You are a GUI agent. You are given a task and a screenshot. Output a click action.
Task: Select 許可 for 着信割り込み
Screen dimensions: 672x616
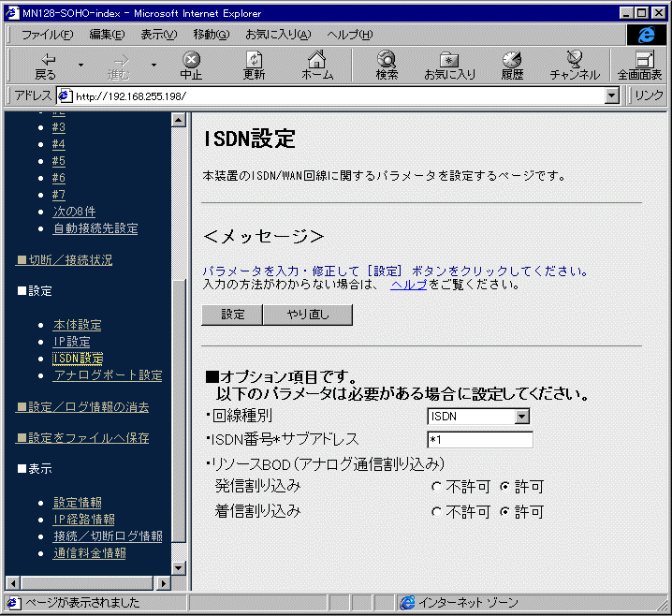(504, 512)
